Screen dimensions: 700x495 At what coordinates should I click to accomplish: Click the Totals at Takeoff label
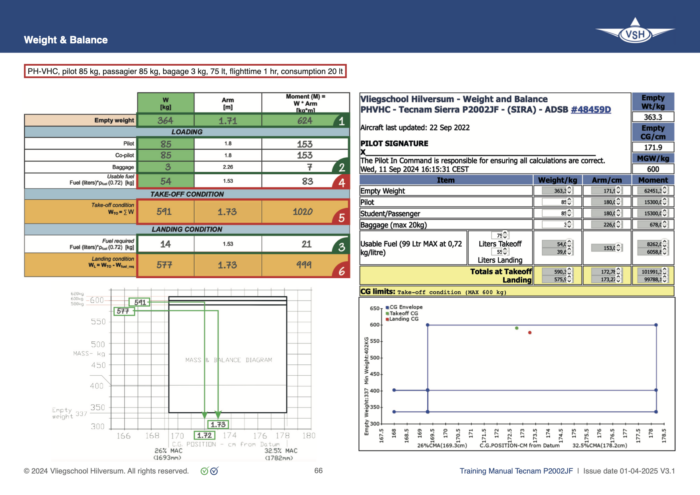click(x=500, y=271)
